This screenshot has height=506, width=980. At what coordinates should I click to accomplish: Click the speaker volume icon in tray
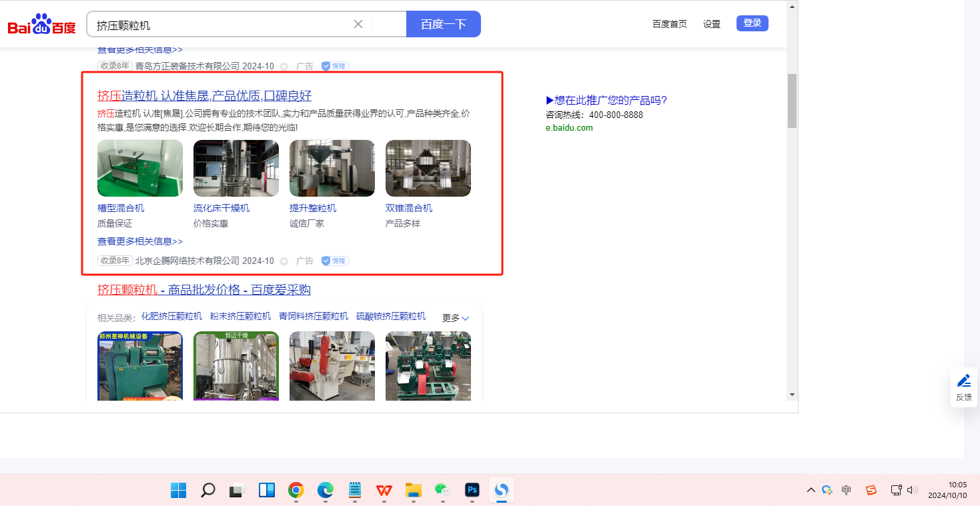[912, 490]
